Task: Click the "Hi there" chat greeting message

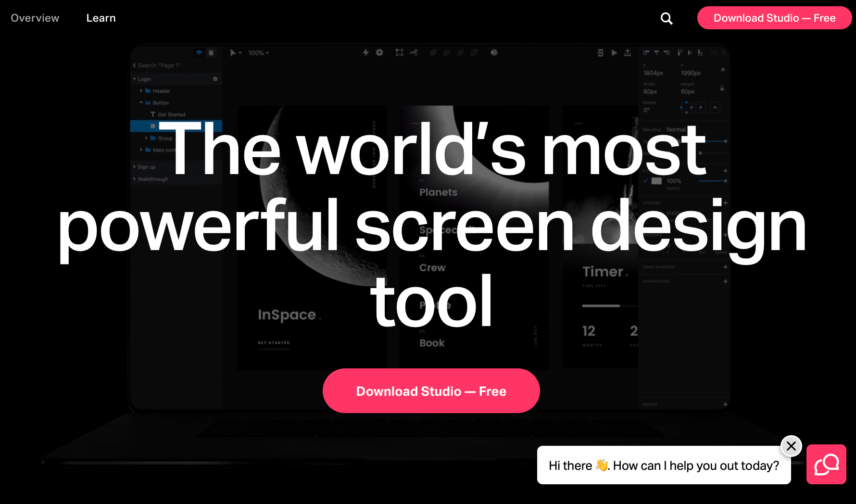Action: point(664,465)
